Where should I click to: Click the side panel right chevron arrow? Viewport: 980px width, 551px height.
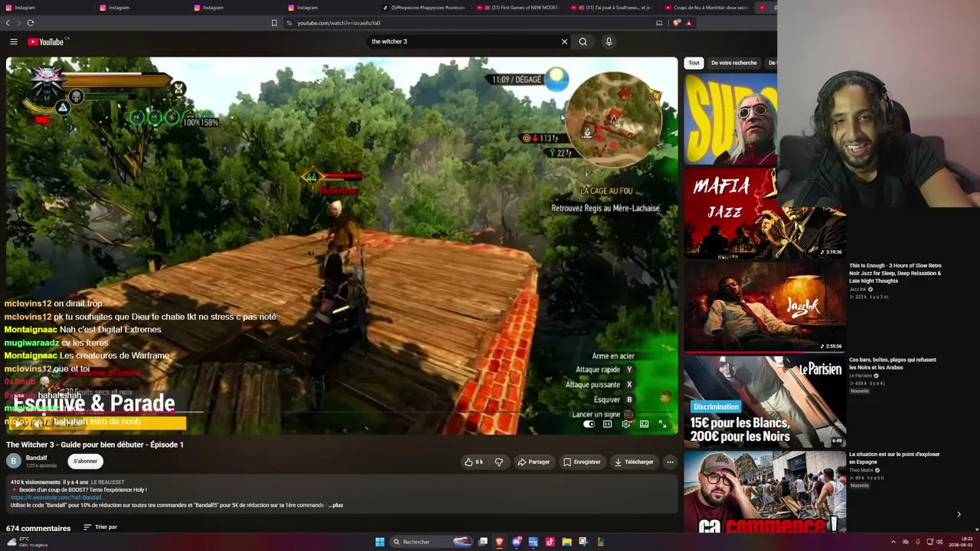coord(959,514)
